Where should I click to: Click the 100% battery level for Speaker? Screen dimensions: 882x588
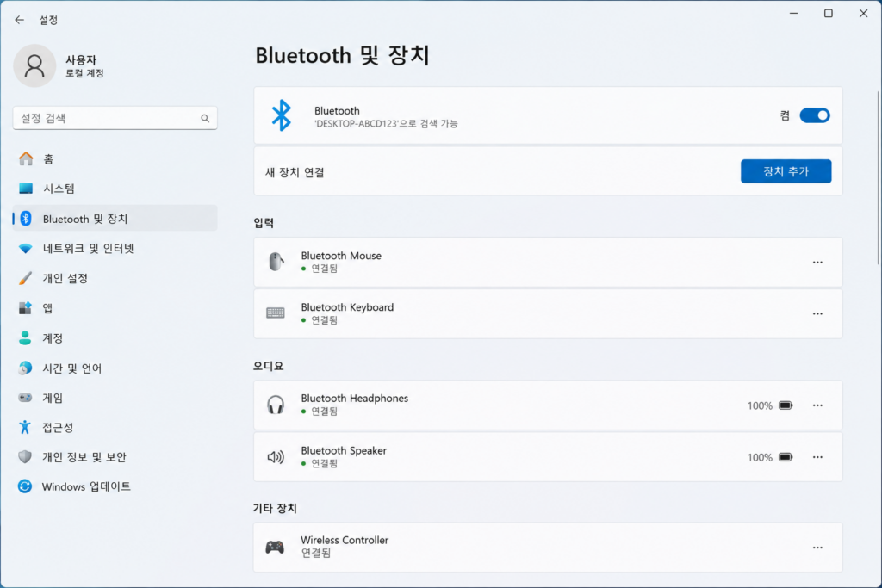click(760, 458)
